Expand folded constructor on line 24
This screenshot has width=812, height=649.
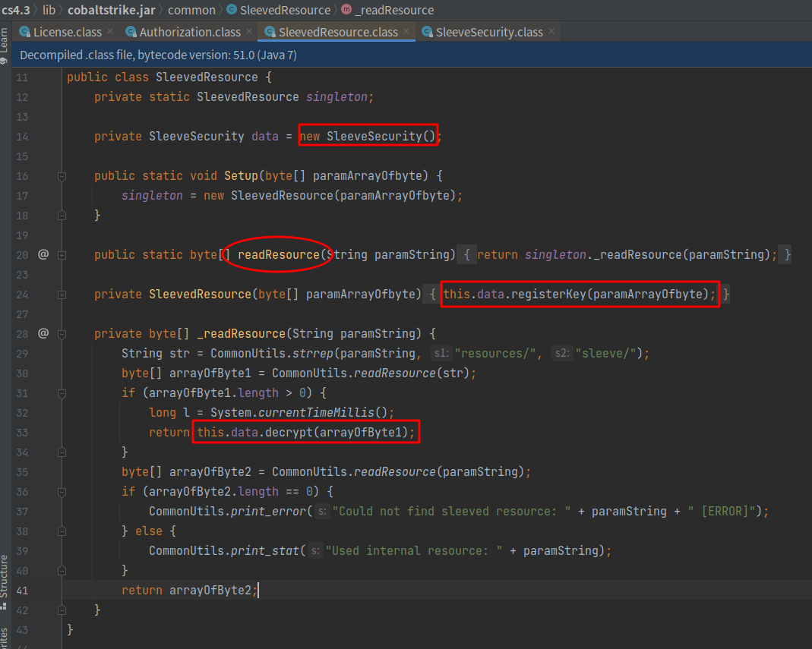click(62, 295)
